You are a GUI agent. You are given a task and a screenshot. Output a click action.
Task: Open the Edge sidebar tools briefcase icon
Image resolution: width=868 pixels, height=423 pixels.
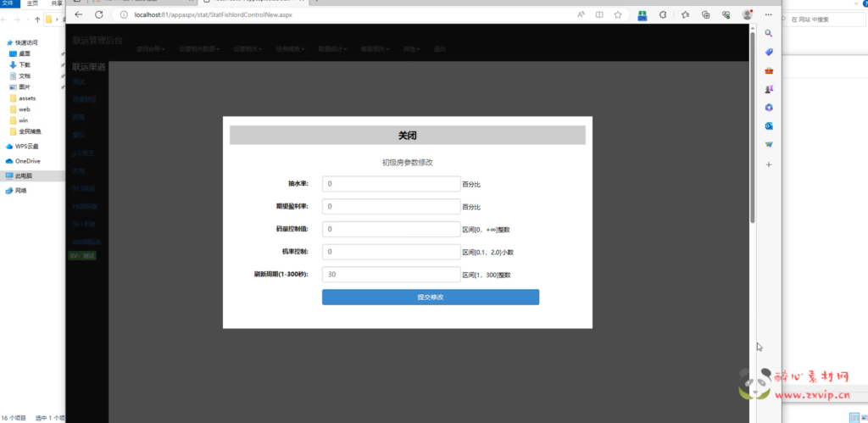tap(769, 70)
